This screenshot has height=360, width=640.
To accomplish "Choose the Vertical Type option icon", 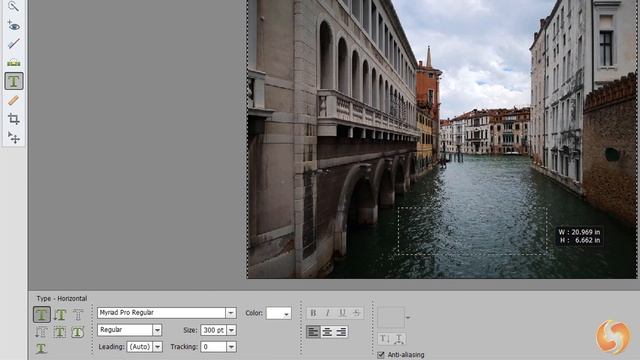I will [60, 315].
